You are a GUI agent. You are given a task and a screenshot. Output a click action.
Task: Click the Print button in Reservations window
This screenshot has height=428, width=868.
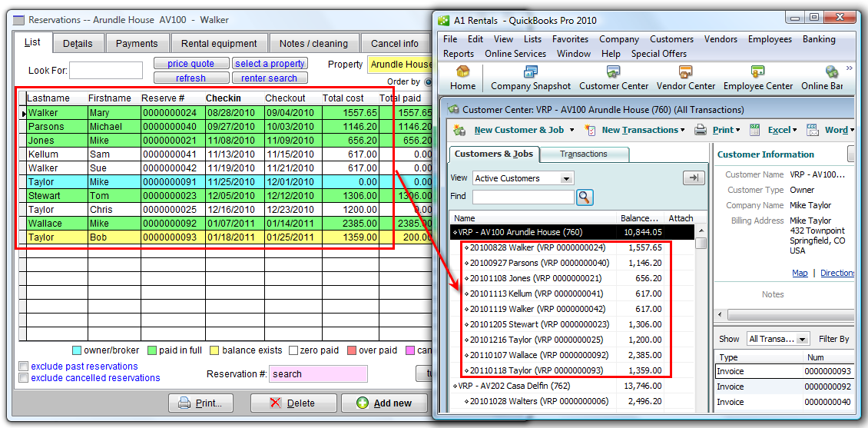click(x=201, y=403)
